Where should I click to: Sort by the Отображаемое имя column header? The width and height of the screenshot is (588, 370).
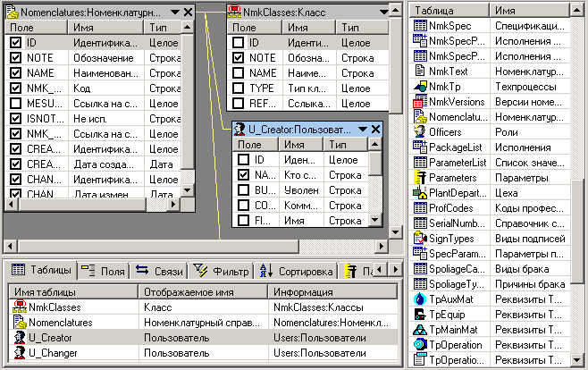203,292
